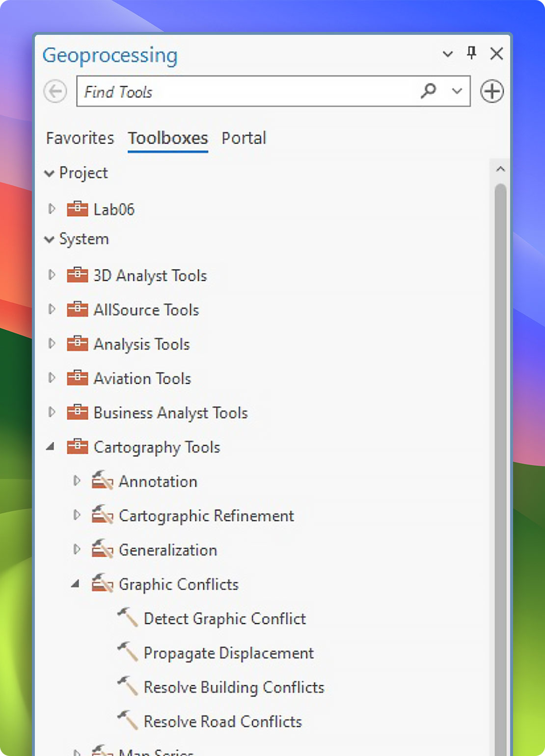Click the Lab06 project toolbox icon
The height and width of the screenshot is (756, 545).
click(x=78, y=209)
